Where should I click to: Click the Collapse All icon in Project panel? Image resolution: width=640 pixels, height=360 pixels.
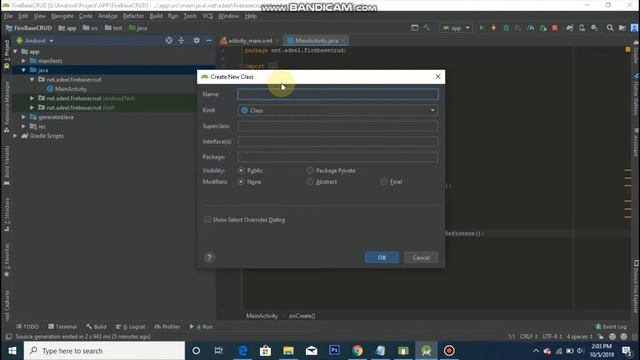181,40
